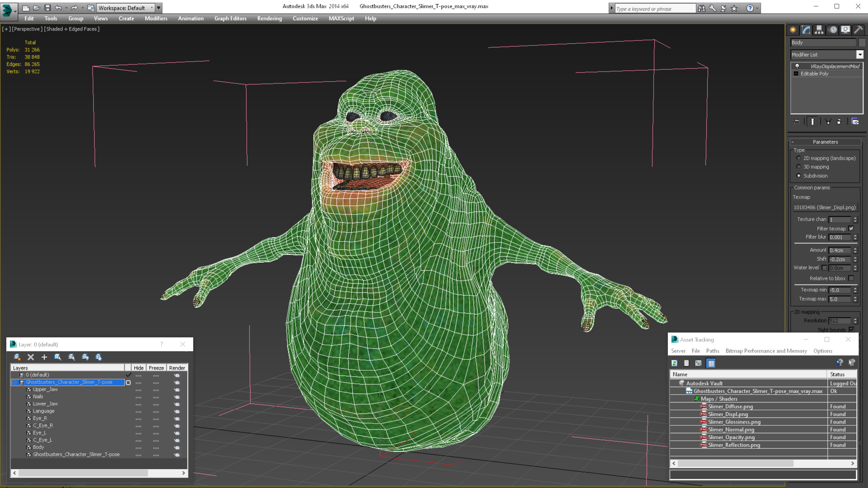Screen dimensions: 868x488
Task: Open the Modifier List dropdown
Action: (x=860, y=55)
